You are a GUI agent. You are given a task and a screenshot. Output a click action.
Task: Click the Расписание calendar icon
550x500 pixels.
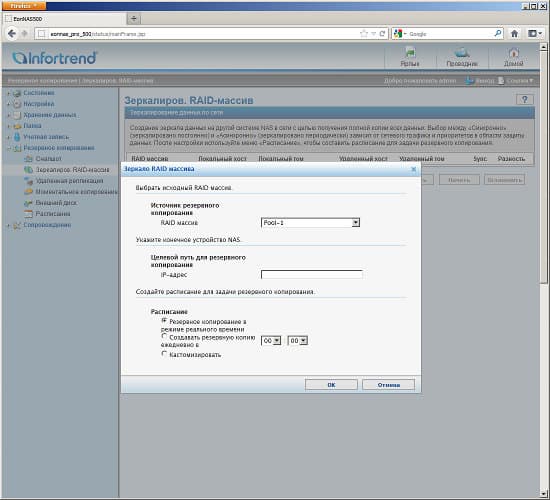point(29,214)
